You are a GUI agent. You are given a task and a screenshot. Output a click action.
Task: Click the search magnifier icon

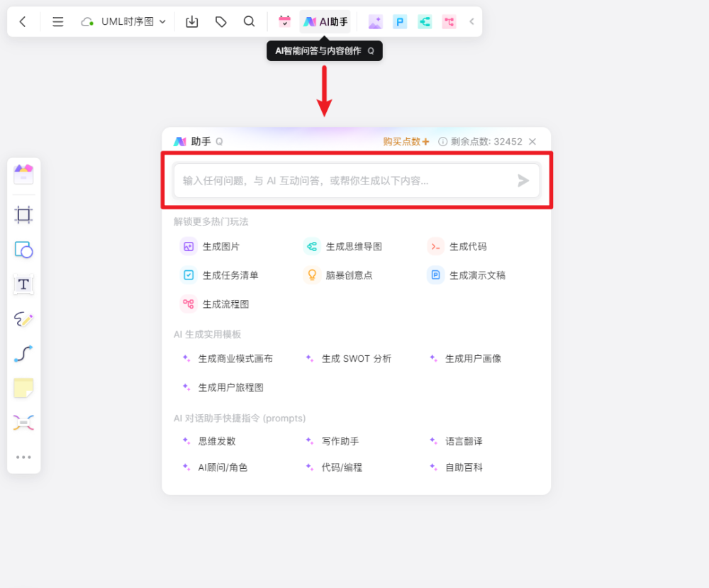pyautogui.click(x=249, y=22)
